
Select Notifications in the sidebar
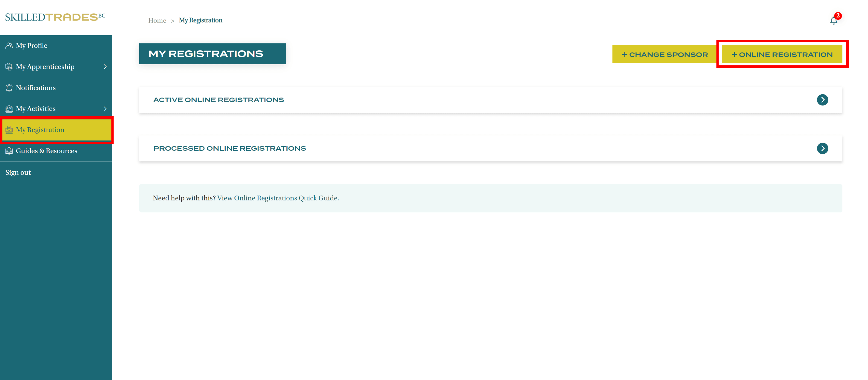click(36, 88)
